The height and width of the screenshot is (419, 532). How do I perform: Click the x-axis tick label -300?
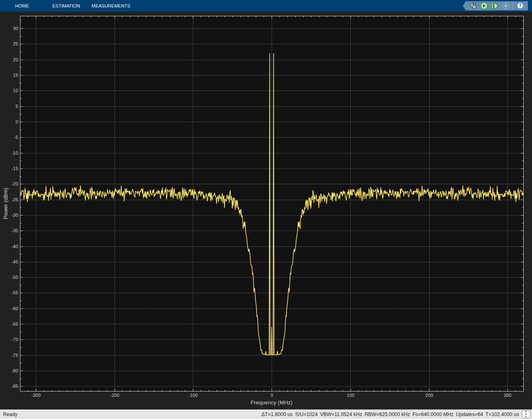36,395
